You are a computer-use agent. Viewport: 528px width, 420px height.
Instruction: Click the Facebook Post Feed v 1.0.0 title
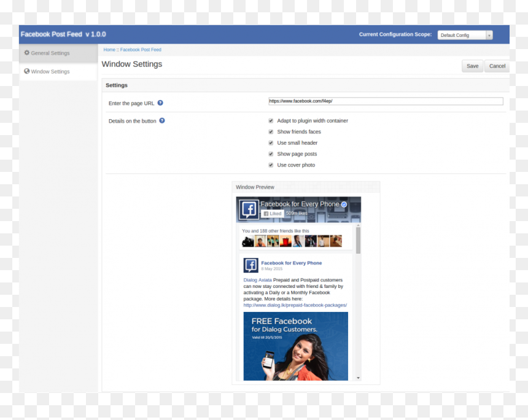tap(63, 34)
